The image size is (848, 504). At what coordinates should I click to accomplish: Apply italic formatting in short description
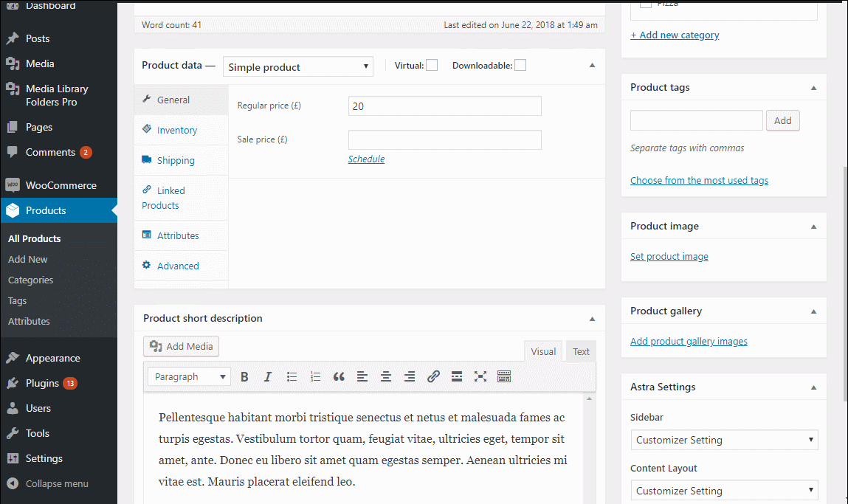click(268, 377)
